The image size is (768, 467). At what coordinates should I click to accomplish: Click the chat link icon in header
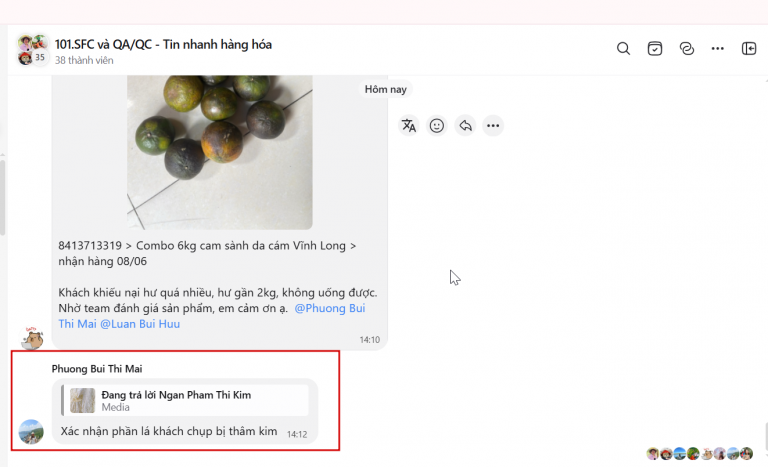tap(687, 49)
